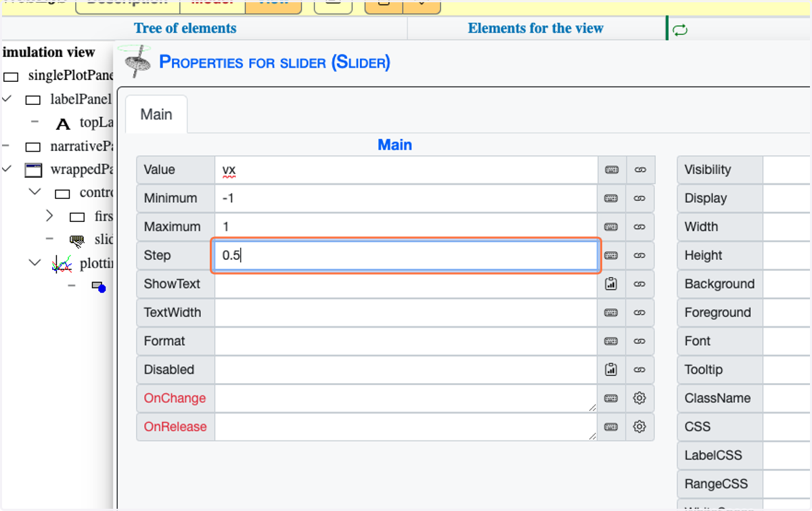812x511 pixels.
Task: Click the link icon in the ShowText row
Action: [x=640, y=284]
